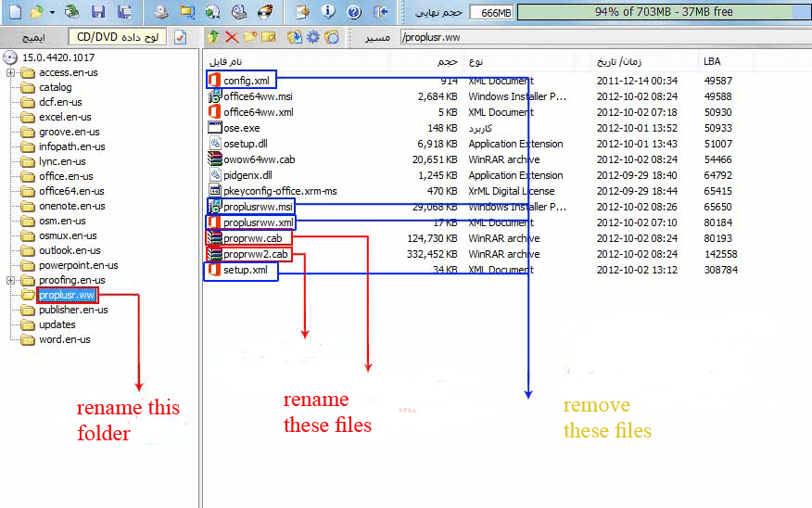
Task: Select the publisher.en-us folder
Action: 73,310
